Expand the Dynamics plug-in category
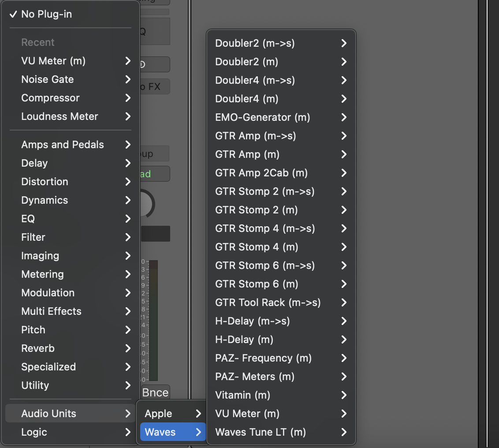 (x=45, y=200)
